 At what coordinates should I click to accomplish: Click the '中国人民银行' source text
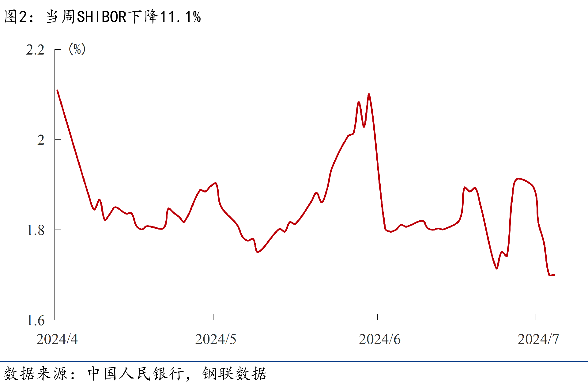[136, 374]
